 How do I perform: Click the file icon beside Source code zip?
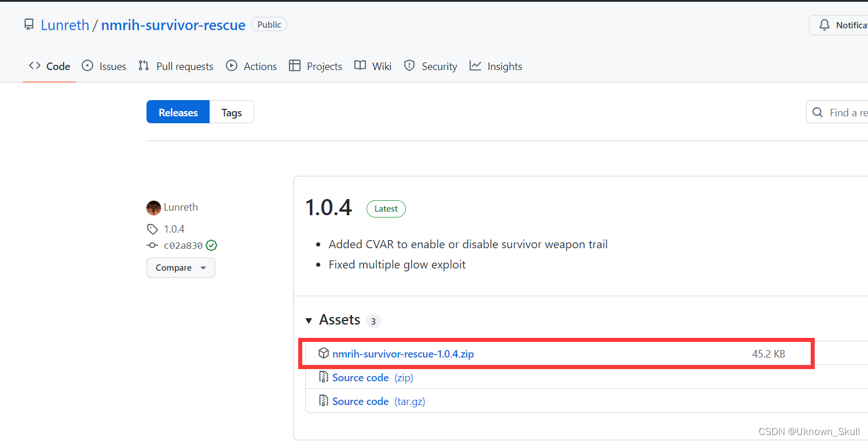(324, 377)
